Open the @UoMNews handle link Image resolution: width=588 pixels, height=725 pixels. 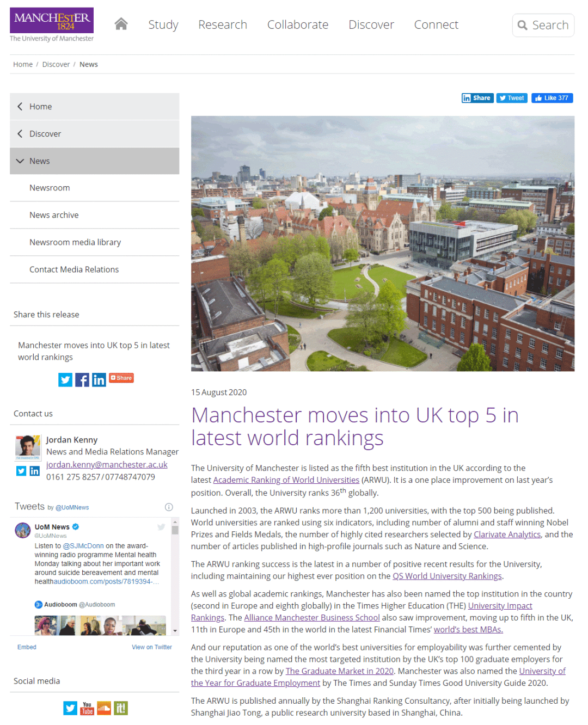pyautogui.click(x=72, y=507)
